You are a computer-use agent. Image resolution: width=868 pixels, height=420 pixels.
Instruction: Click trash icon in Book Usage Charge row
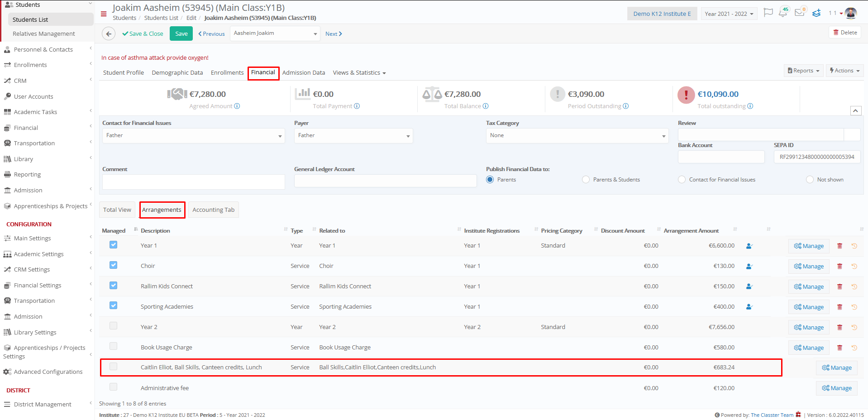pyautogui.click(x=839, y=348)
